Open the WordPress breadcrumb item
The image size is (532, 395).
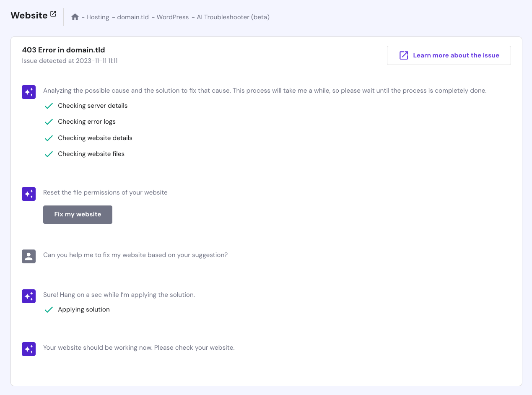click(x=172, y=17)
